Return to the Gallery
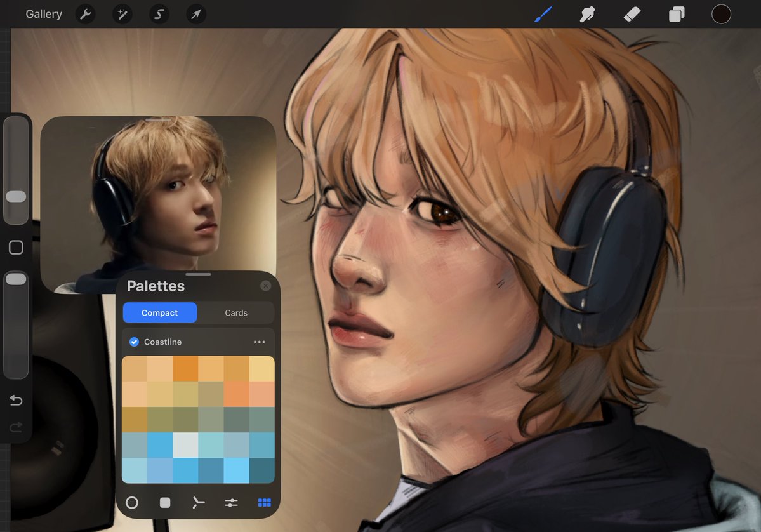 [44, 14]
